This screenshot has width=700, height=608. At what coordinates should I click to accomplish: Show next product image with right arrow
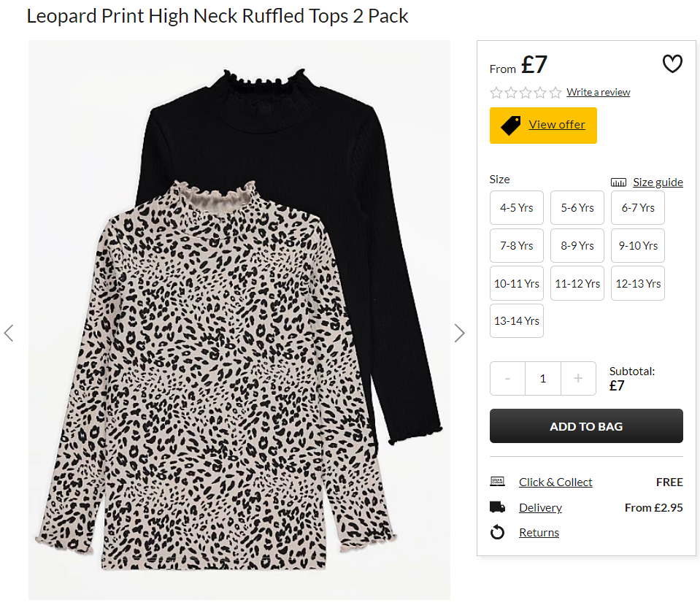(459, 333)
